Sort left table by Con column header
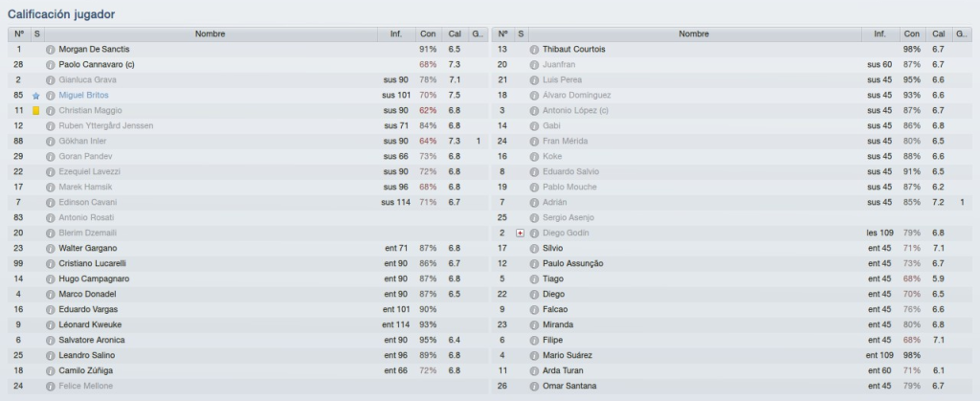The width and height of the screenshot is (980, 401). click(428, 34)
